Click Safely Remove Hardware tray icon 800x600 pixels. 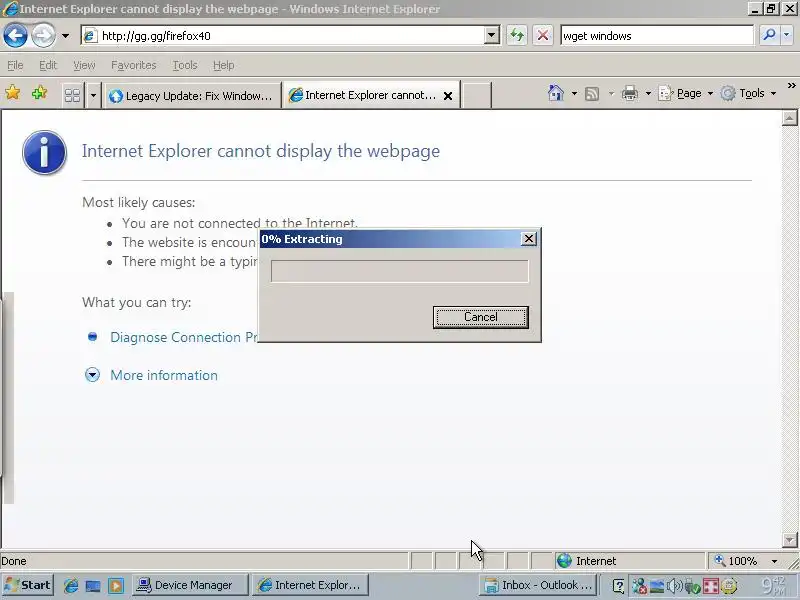click(692, 586)
